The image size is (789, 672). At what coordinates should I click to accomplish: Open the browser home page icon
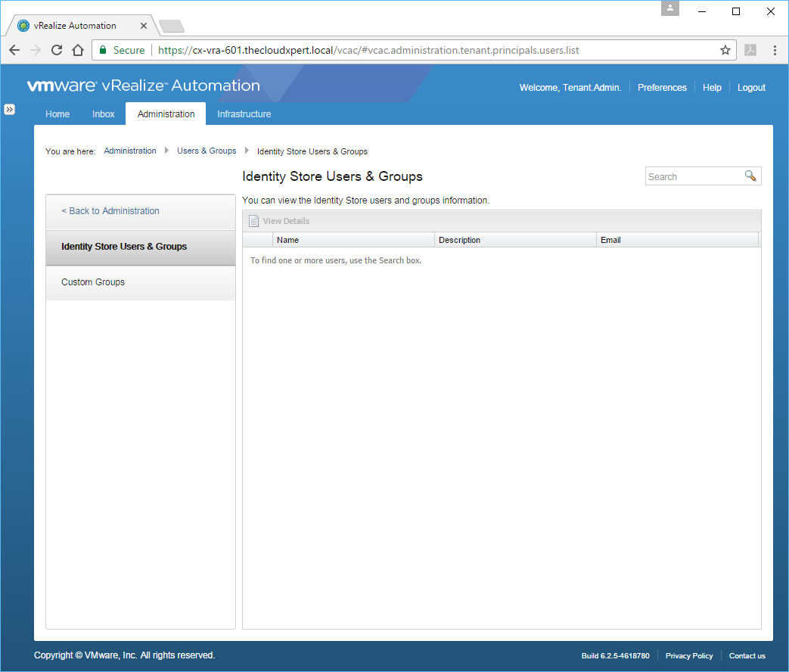[78, 50]
